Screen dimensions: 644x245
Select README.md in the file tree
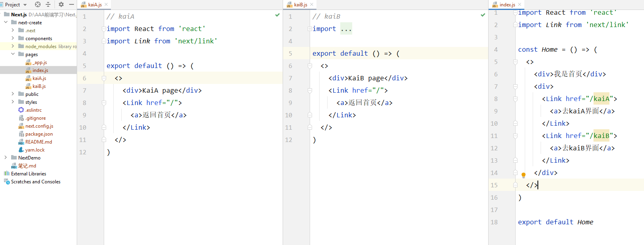[x=39, y=142]
